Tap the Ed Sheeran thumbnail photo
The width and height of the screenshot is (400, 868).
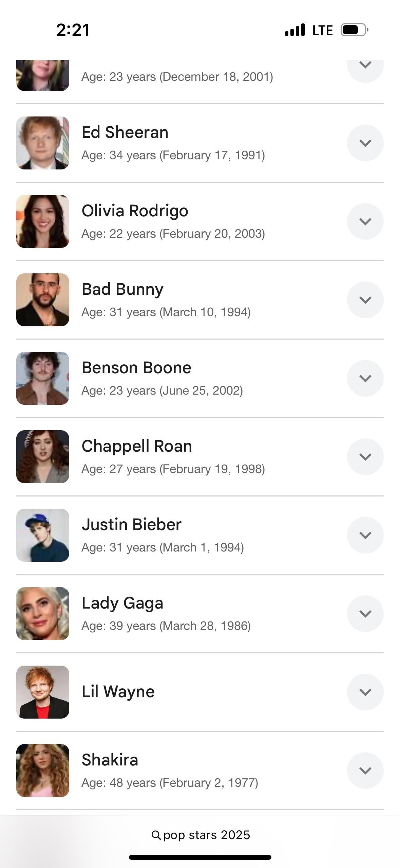43,143
